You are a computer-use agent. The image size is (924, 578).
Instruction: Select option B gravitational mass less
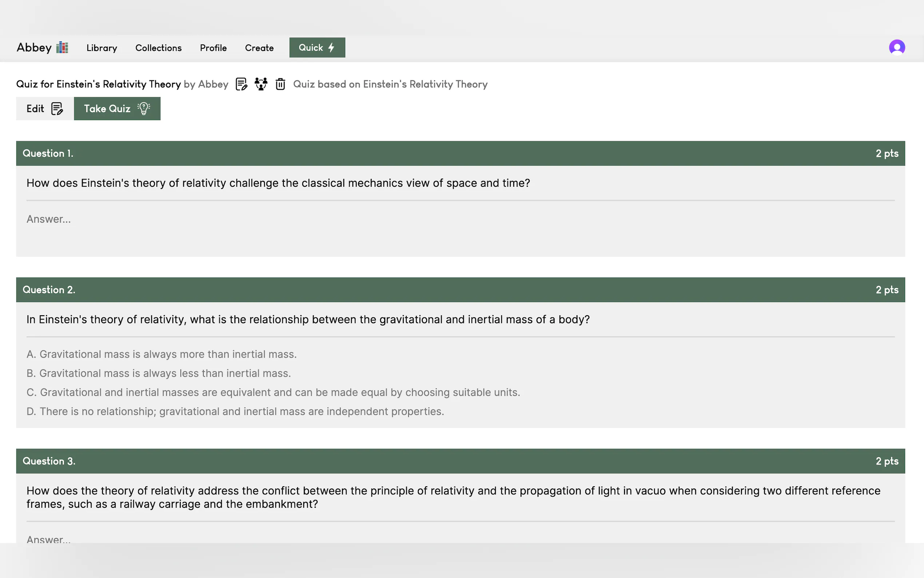(x=159, y=373)
